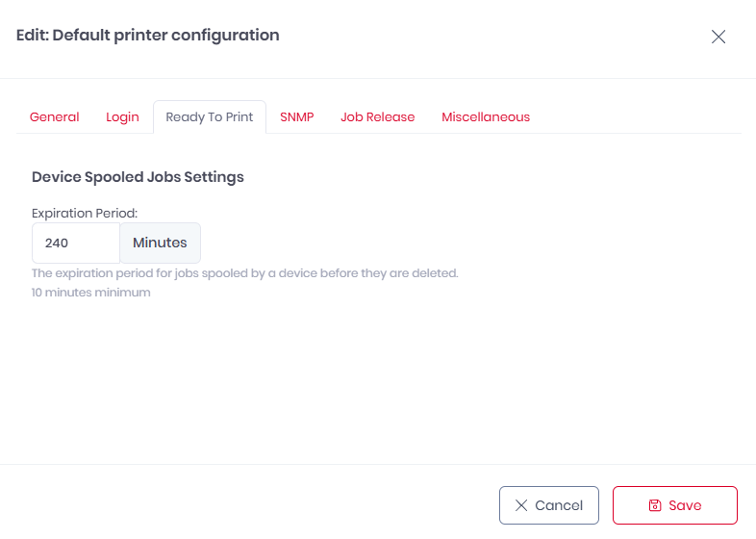This screenshot has width=756, height=539.
Task: Close the printer configuration dialog
Action: (718, 37)
